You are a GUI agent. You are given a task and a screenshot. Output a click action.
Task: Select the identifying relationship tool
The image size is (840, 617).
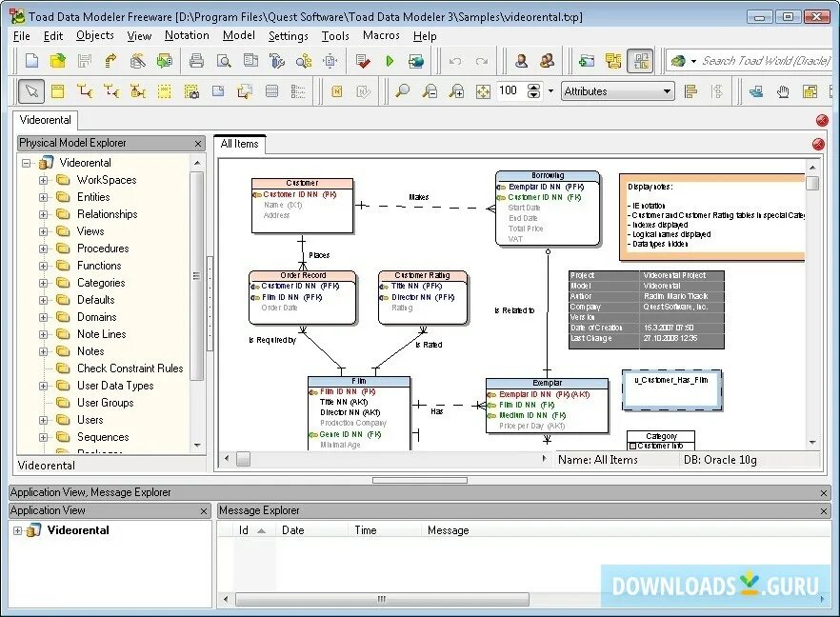pyautogui.click(x=85, y=91)
